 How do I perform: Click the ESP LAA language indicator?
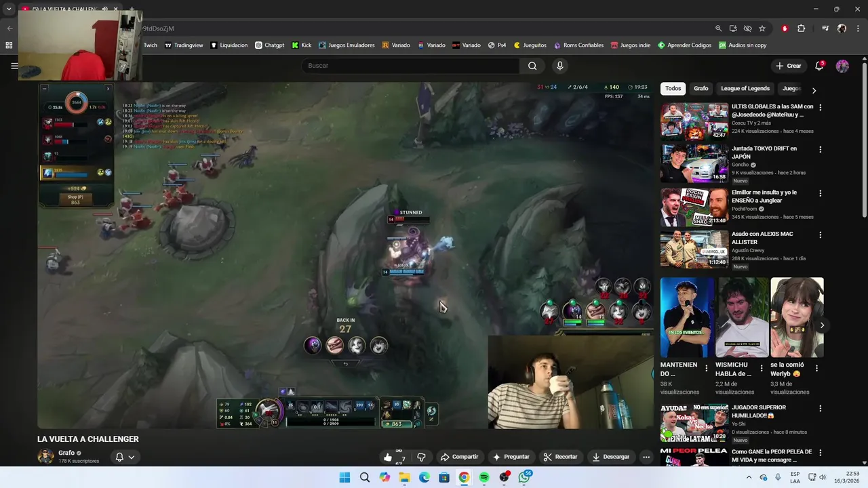(x=795, y=477)
